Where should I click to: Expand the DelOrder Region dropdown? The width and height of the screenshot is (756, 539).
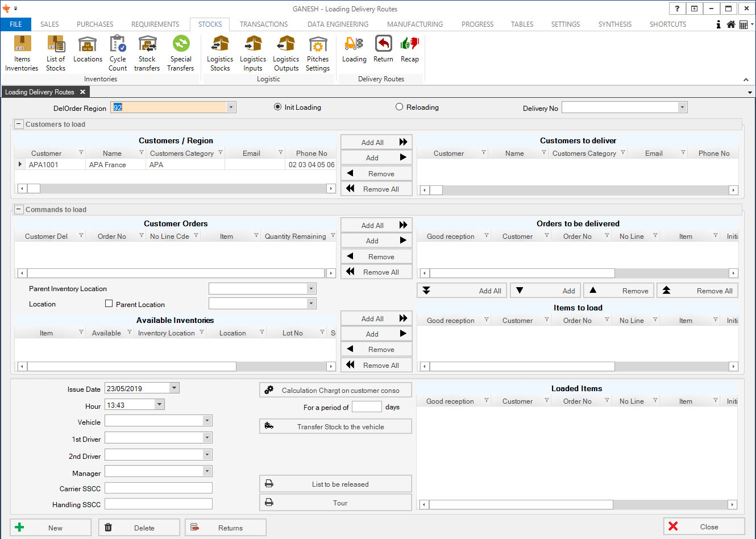click(231, 107)
